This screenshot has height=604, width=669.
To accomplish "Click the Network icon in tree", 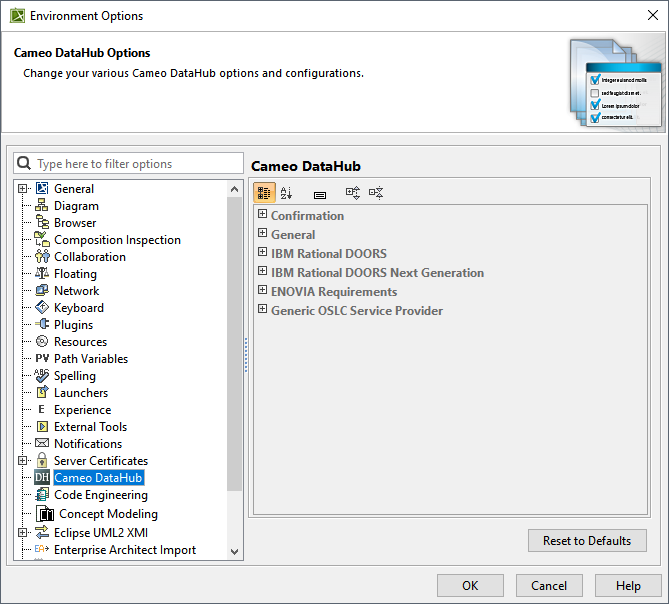I will pos(42,290).
